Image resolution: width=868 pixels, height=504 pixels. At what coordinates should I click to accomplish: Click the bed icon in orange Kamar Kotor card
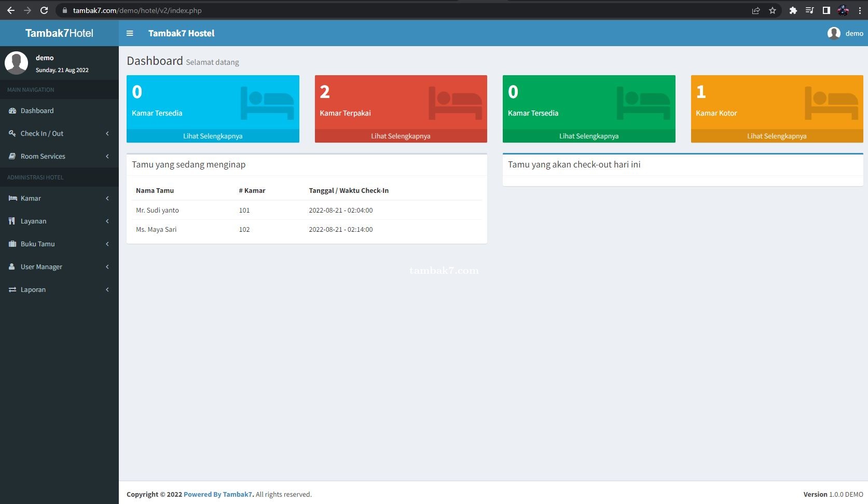pyautogui.click(x=831, y=103)
